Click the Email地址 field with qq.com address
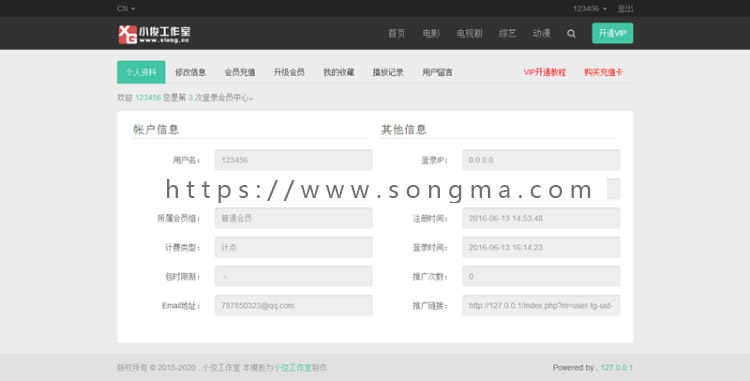The width and height of the screenshot is (750, 381). (x=293, y=305)
